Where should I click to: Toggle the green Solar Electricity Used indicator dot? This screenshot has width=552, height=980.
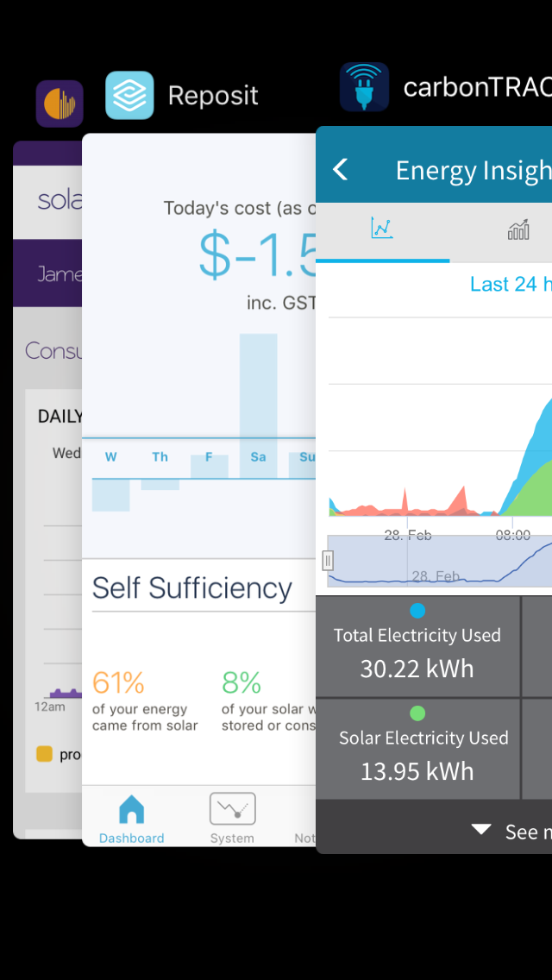(417, 713)
